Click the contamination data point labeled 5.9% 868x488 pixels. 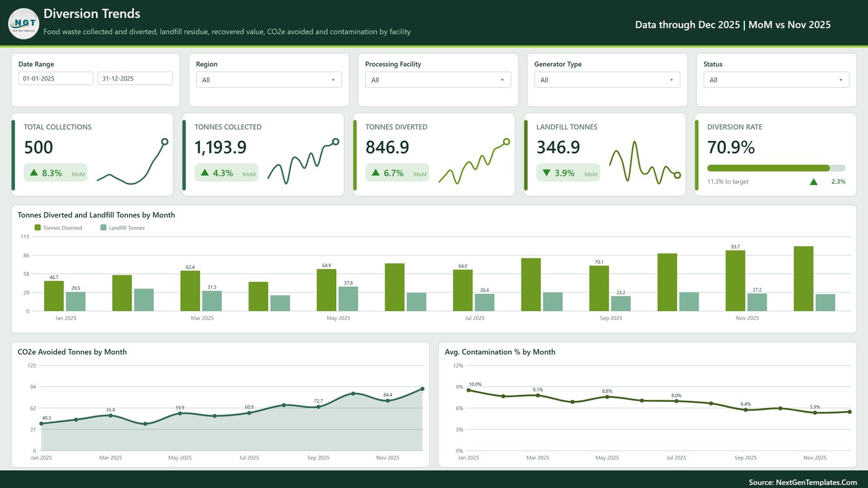pyautogui.click(x=815, y=413)
